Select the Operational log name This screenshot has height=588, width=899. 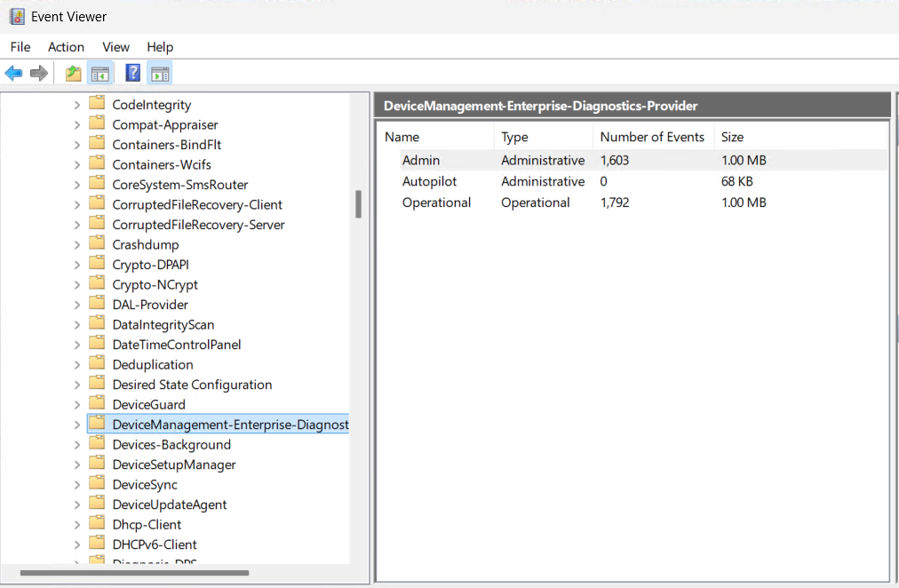(x=436, y=203)
